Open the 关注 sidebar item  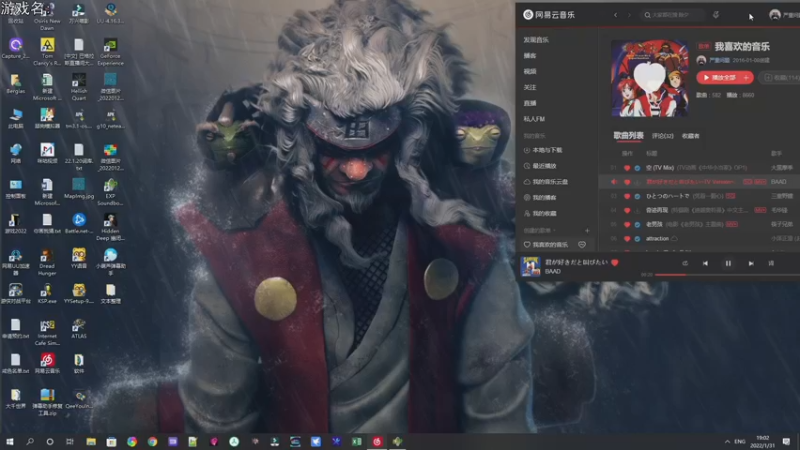530,87
